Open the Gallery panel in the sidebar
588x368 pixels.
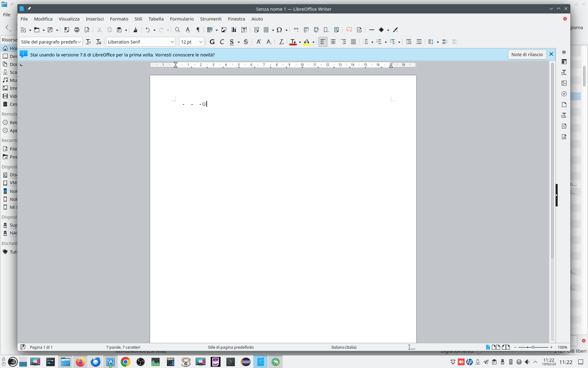tap(564, 83)
